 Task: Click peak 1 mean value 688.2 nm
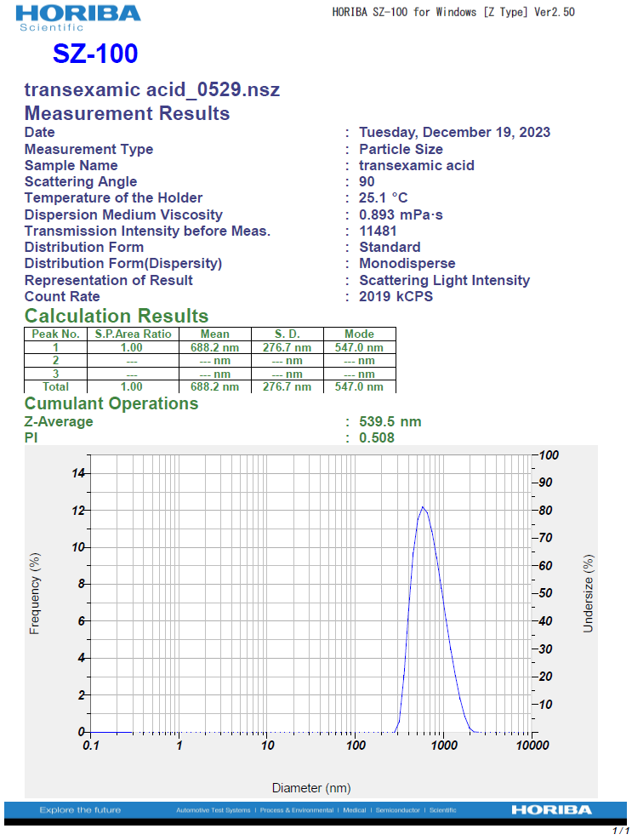(214, 347)
